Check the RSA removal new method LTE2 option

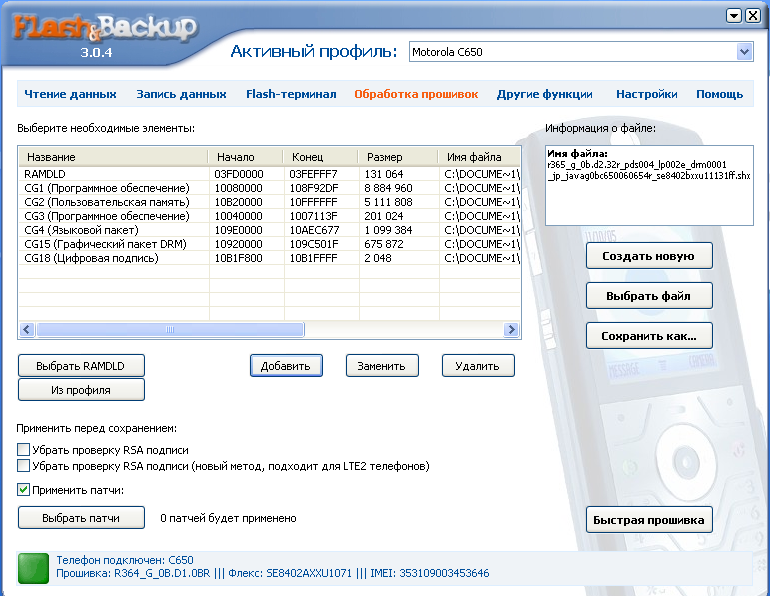coord(23,465)
